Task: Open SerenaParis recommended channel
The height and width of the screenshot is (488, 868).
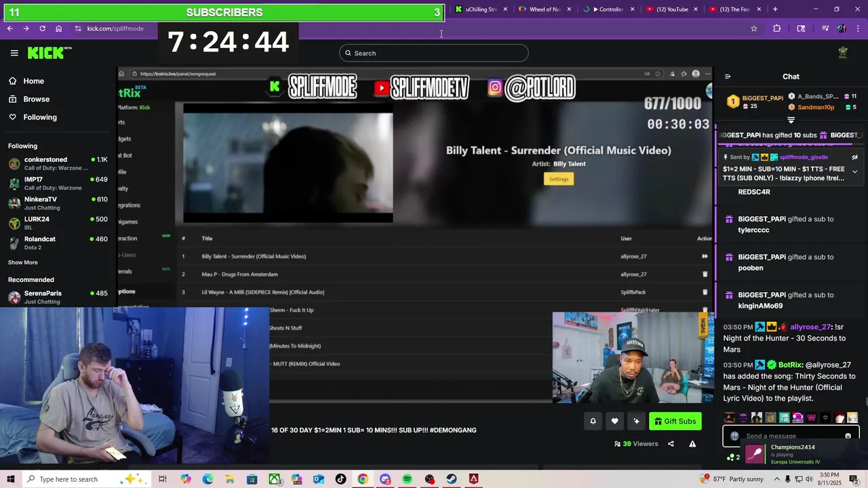Action: (58, 297)
